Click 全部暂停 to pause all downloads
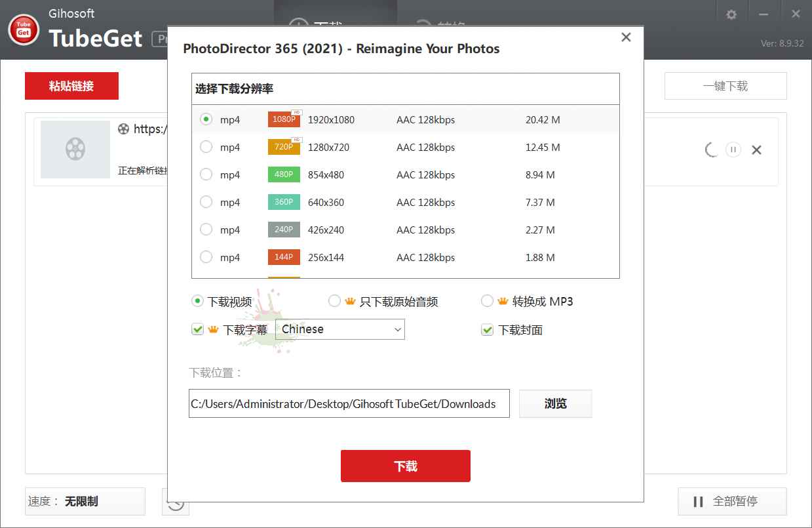 click(x=731, y=501)
